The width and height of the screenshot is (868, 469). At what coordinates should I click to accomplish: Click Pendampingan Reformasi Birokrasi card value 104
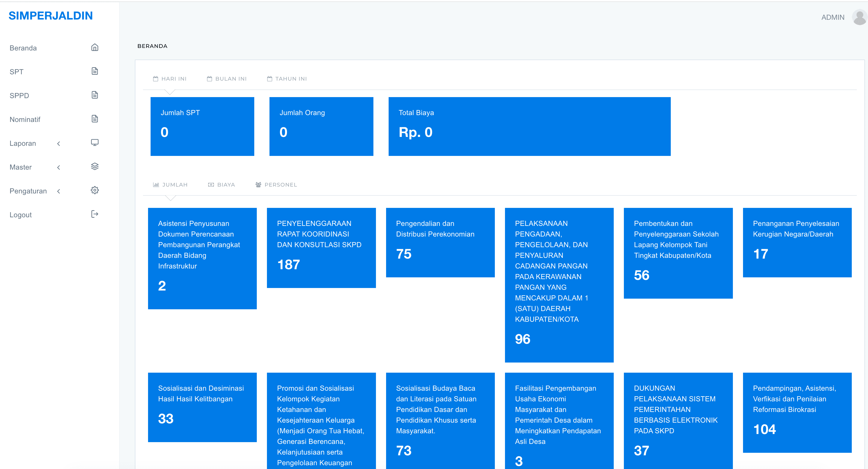[765, 430]
